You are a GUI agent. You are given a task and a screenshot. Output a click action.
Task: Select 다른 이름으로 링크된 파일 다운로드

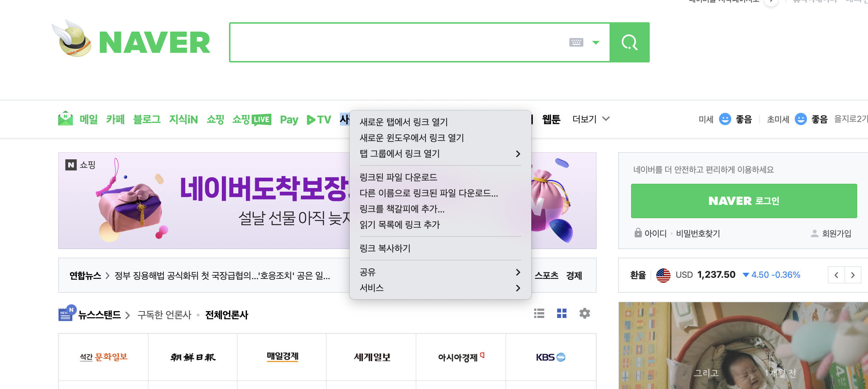pyautogui.click(x=440, y=193)
